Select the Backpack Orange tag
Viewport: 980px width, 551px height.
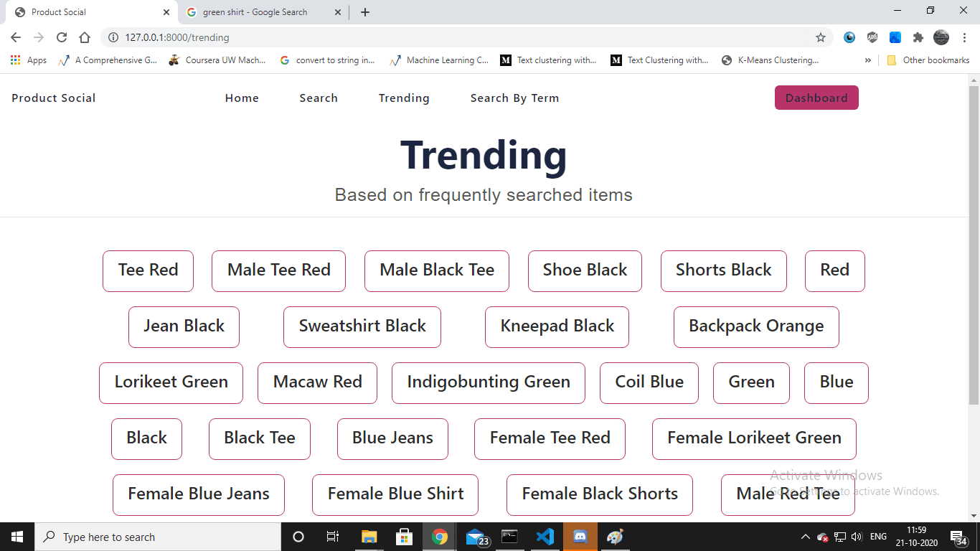(756, 327)
